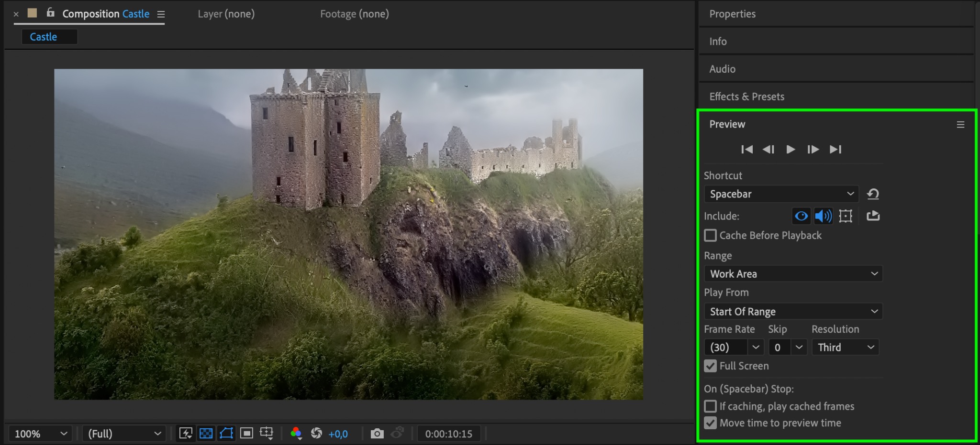This screenshot has height=445, width=980.
Task: Open the Effects & Presets panel
Action: 746,97
